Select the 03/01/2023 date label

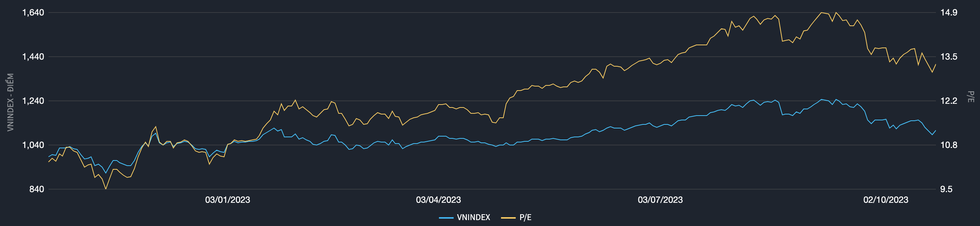[x=227, y=200]
